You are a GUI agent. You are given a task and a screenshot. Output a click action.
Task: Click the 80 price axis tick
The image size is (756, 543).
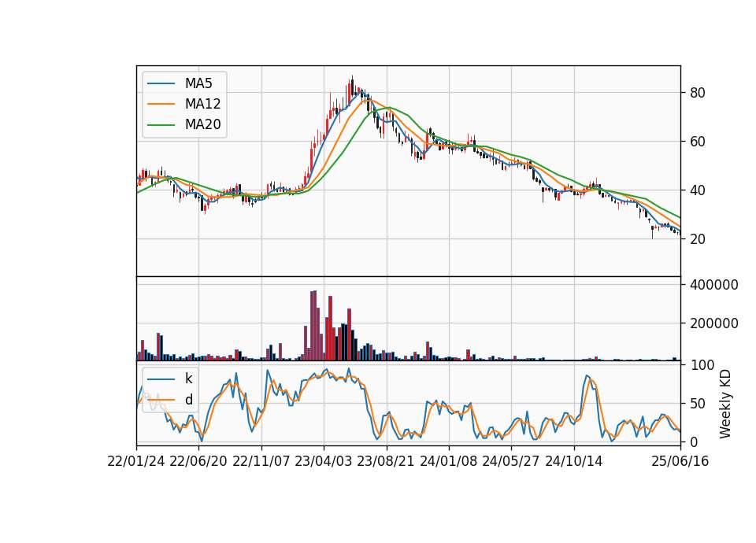pyautogui.click(x=697, y=93)
